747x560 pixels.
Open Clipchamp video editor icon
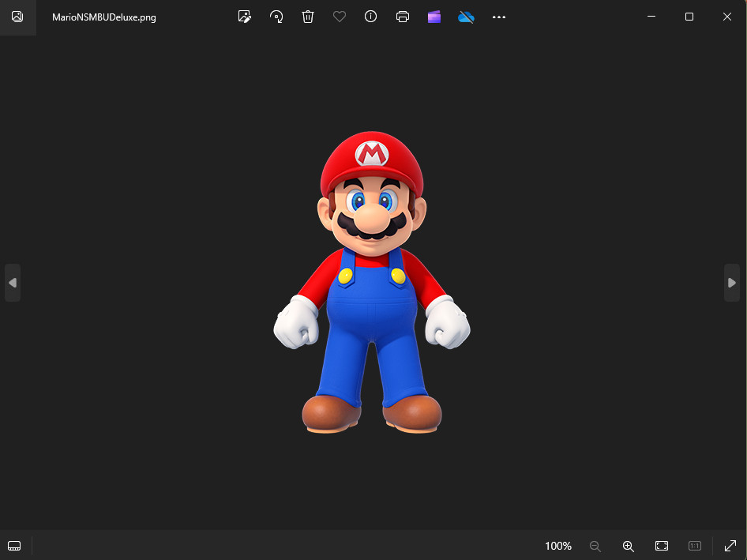pos(434,17)
